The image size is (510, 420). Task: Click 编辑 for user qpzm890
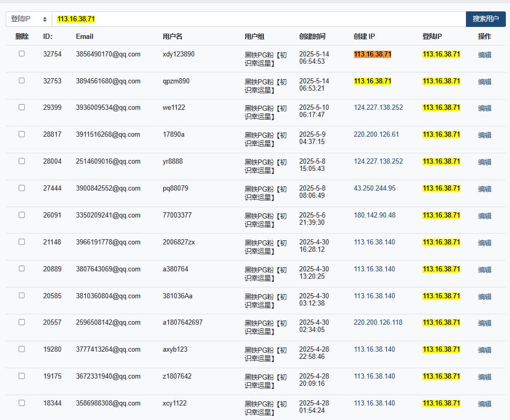pos(485,82)
